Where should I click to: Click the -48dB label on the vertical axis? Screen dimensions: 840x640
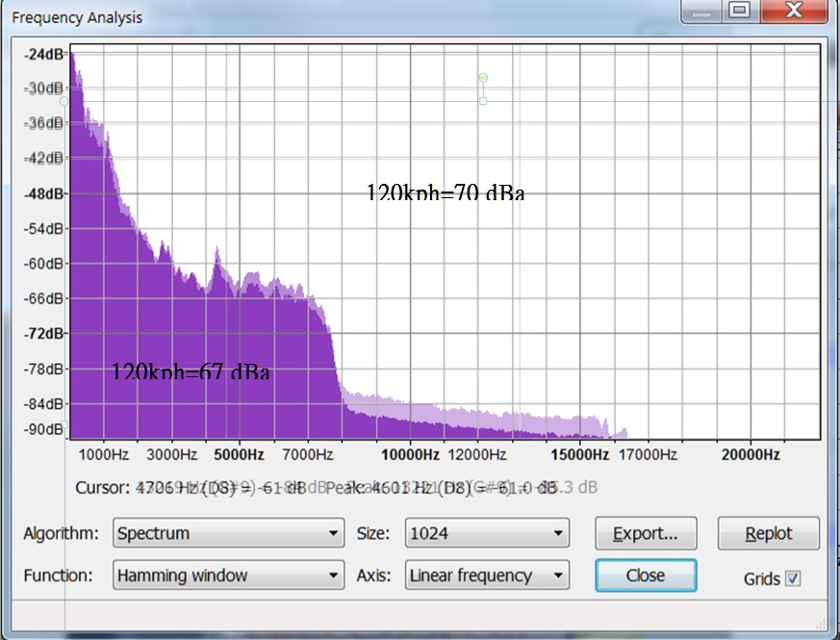tap(43, 193)
